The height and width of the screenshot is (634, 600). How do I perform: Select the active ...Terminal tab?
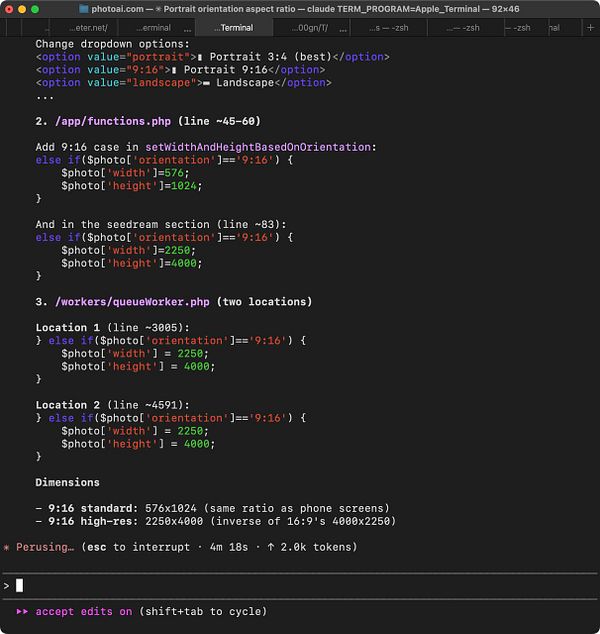click(234, 28)
